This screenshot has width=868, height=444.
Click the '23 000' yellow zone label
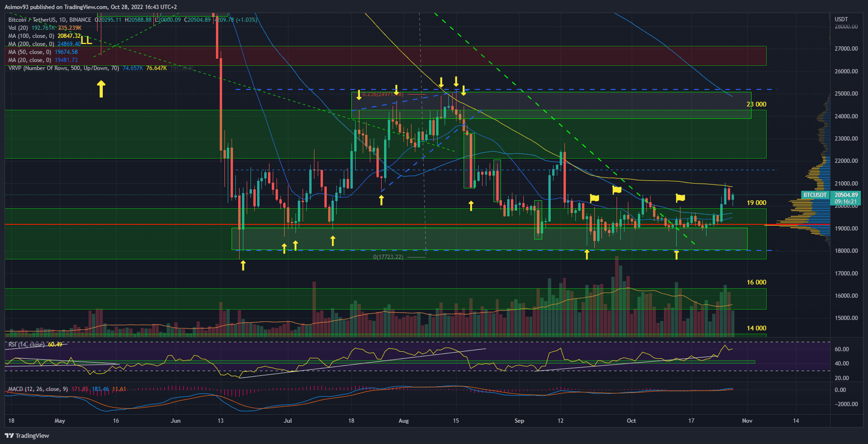(x=756, y=104)
